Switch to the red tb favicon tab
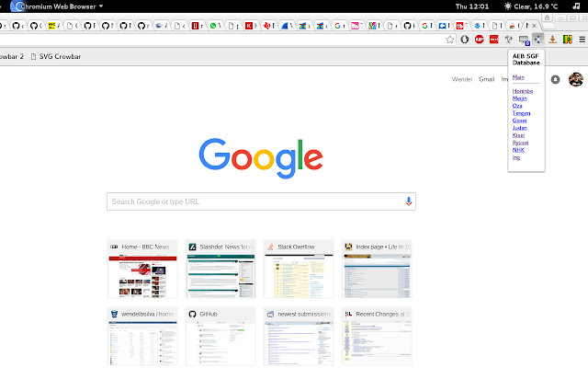The height and width of the screenshot is (368, 588). point(462,26)
